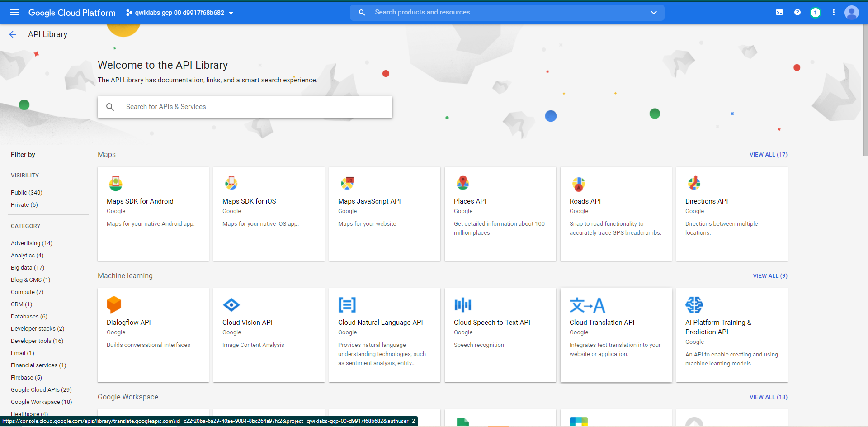Search for APIs & Services field
This screenshot has width=868, height=427.
[245, 107]
